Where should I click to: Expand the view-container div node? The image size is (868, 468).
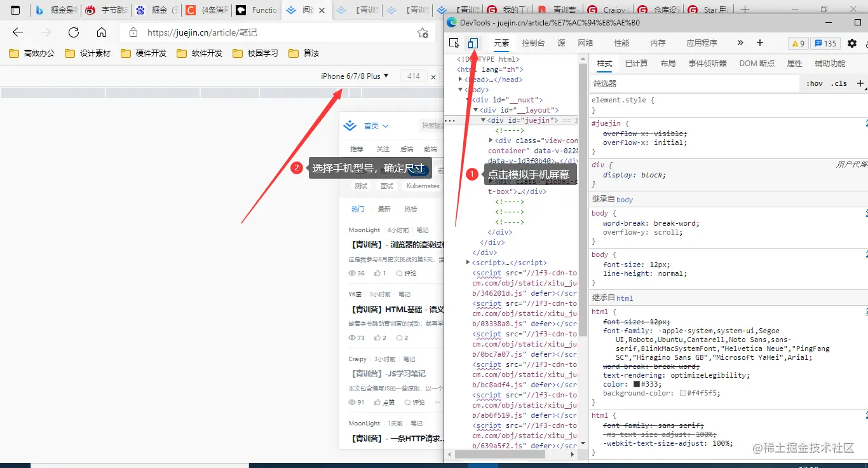pyautogui.click(x=491, y=140)
